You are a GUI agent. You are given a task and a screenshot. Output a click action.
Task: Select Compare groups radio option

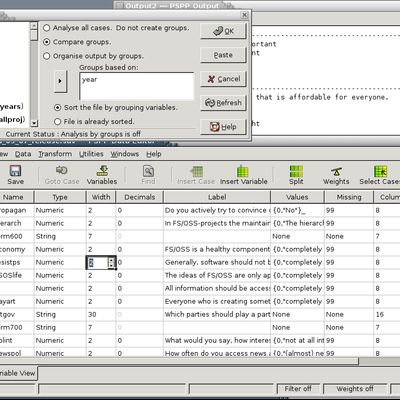coord(47,42)
